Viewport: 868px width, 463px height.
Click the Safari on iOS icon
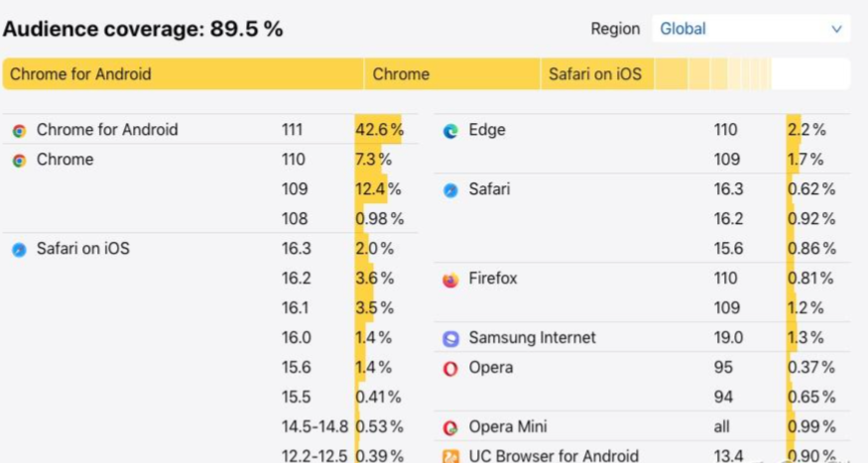pos(20,250)
